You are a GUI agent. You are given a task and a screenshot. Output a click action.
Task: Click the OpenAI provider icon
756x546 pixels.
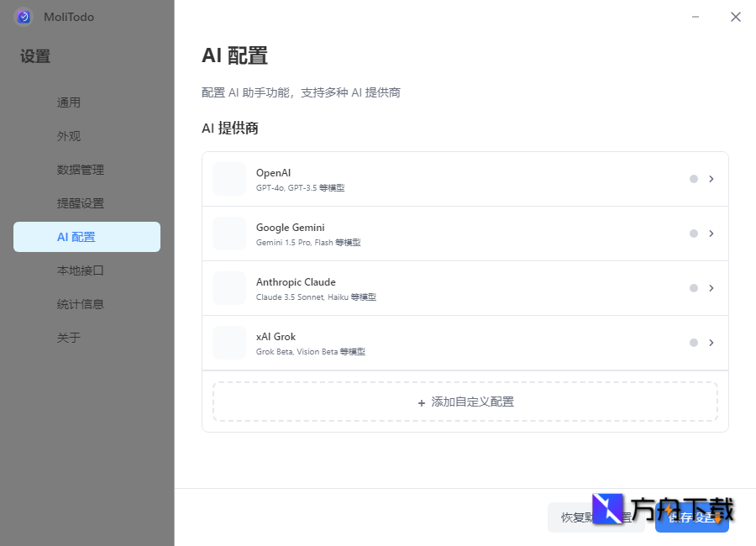(x=228, y=178)
